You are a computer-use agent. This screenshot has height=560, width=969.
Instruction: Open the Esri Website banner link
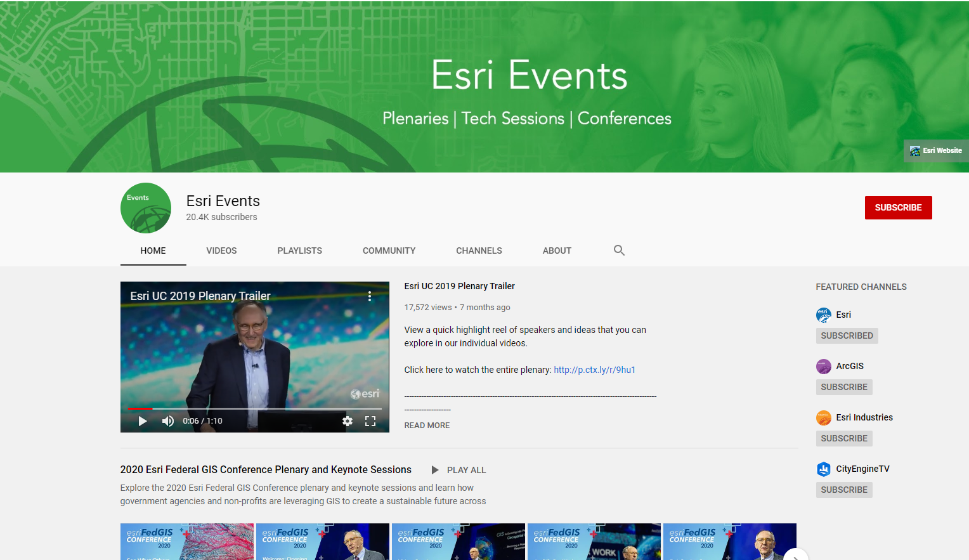tap(936, 151)
